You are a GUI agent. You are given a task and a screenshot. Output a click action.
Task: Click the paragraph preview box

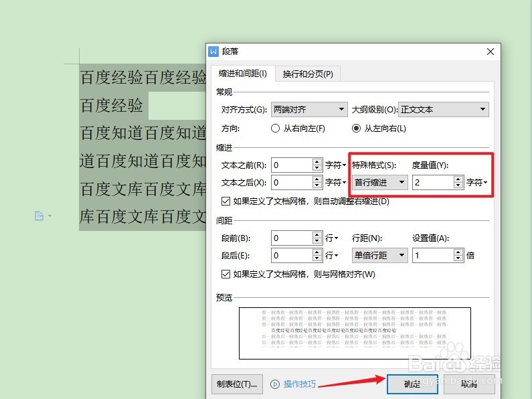[355, 333]
